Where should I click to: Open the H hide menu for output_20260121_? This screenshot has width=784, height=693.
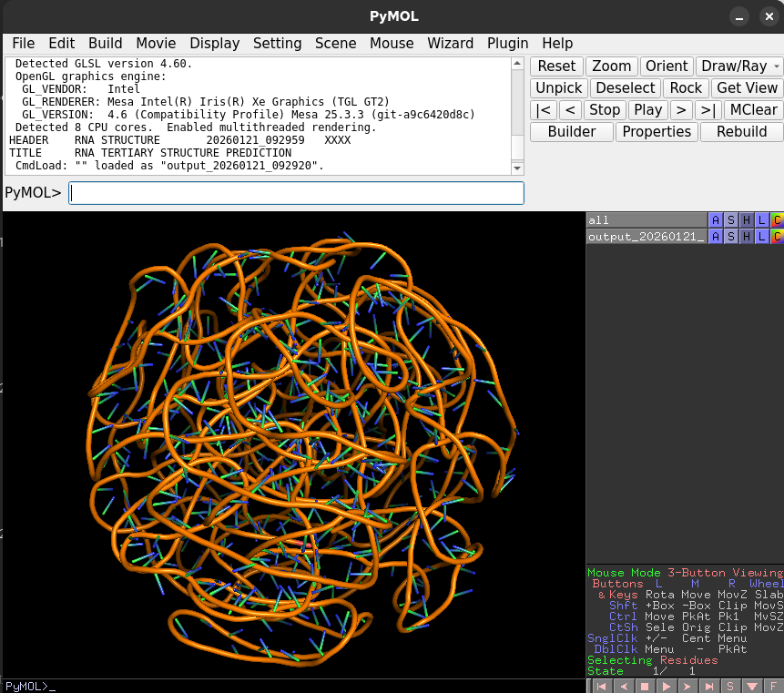click(x=747, y=236)
